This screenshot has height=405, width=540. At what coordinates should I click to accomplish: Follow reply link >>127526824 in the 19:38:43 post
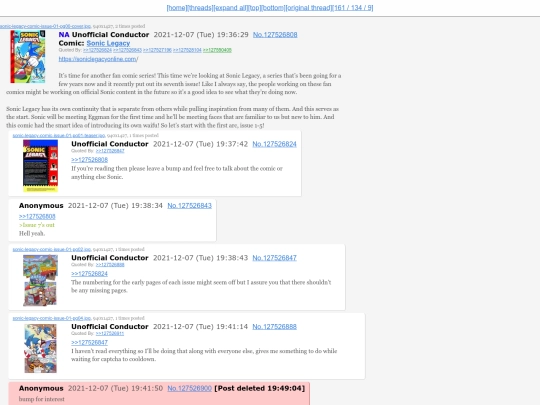(x=90, y=274)
